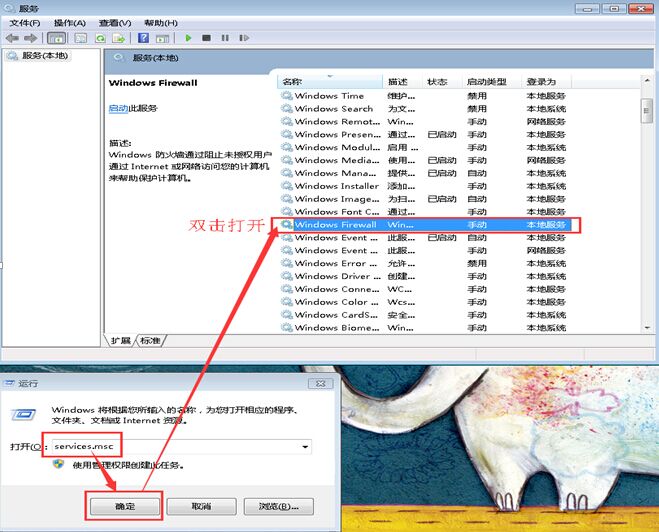Sort by the 启动类型 column header

(492, 82)
